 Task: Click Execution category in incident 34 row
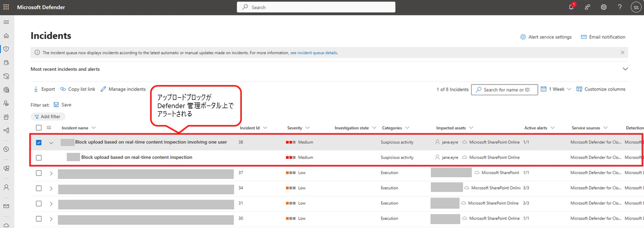pos(389,188)
